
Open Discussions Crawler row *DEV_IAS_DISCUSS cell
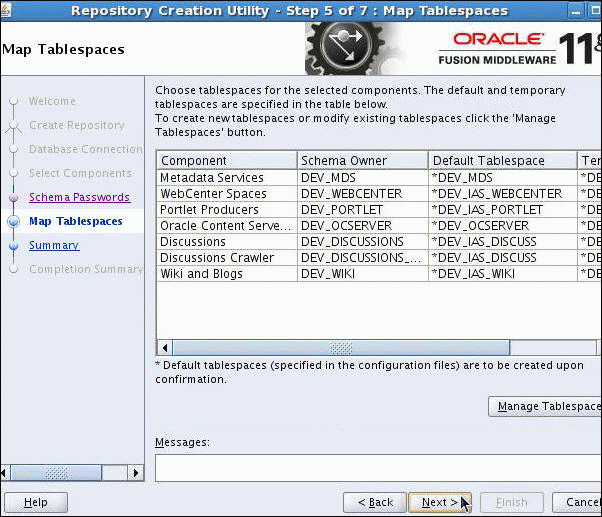pyautogui.click(x=503, y=258)
